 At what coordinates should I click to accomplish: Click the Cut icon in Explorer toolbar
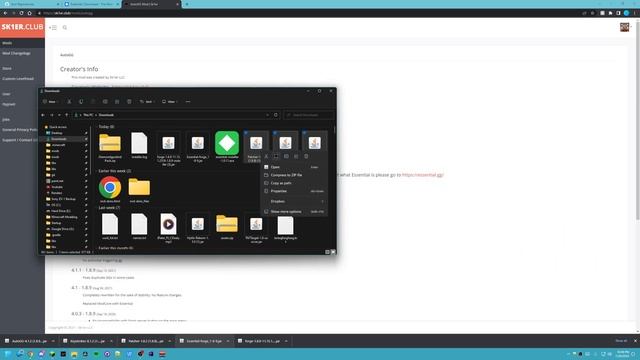[69, 102]
